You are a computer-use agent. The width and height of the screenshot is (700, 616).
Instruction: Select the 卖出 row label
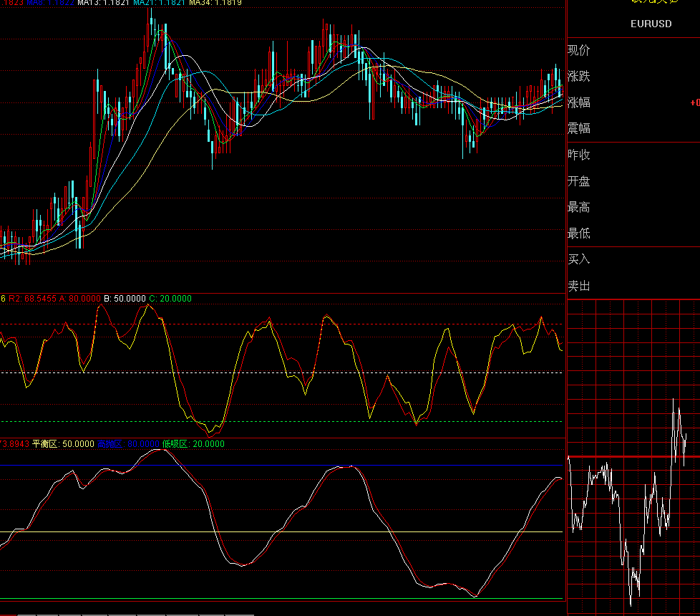(x=579, y=286)
